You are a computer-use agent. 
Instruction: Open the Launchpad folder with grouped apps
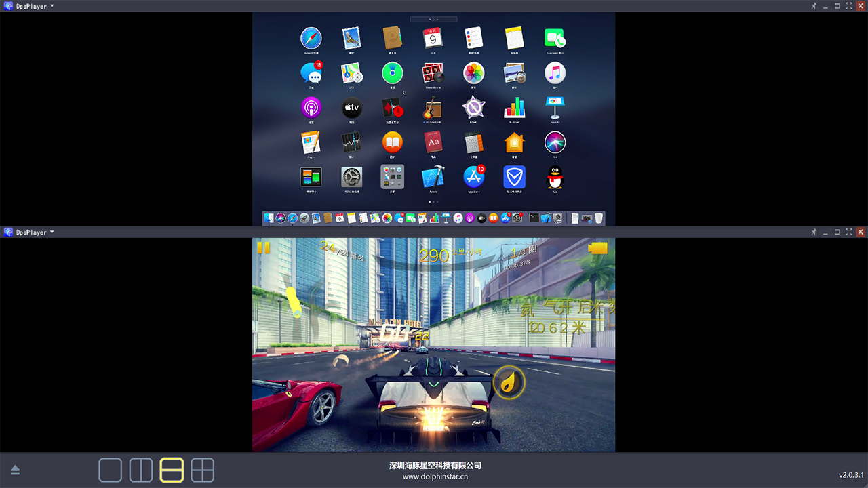[x=392, y=178]
